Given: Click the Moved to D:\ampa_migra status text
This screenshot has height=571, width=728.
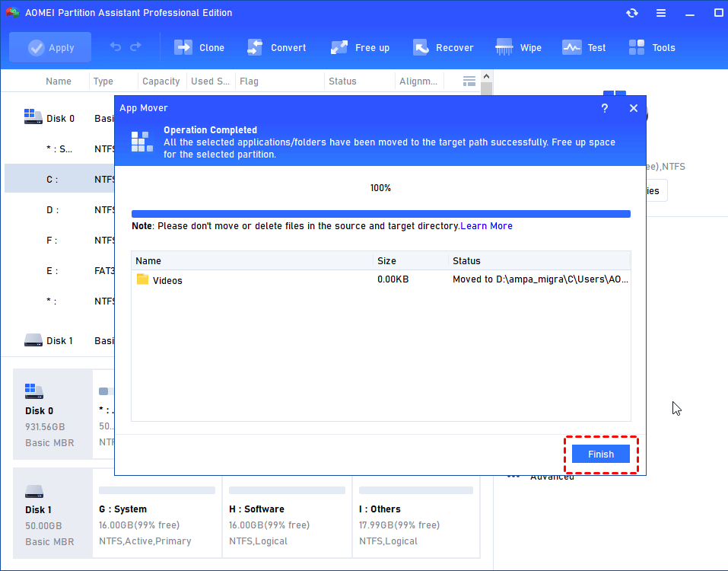Looking at the screenshot, I should pyautogui.click(x=540, y=279).
